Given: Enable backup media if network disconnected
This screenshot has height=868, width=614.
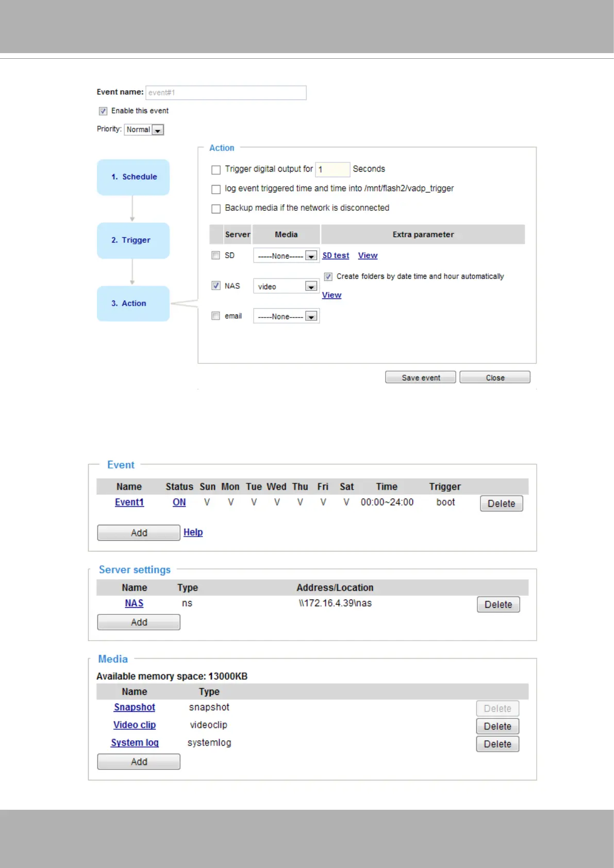Looking at the screenshot, I should [216, 209].
